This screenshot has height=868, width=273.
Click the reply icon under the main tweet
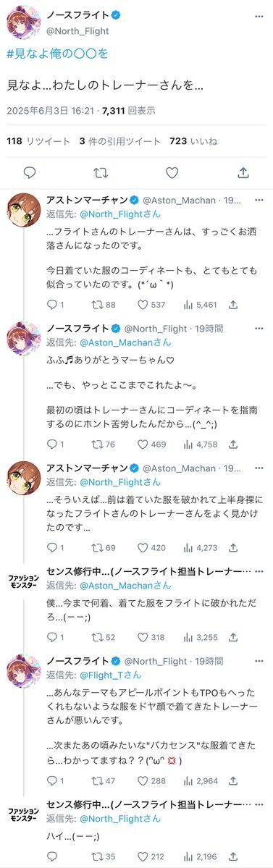30,173
